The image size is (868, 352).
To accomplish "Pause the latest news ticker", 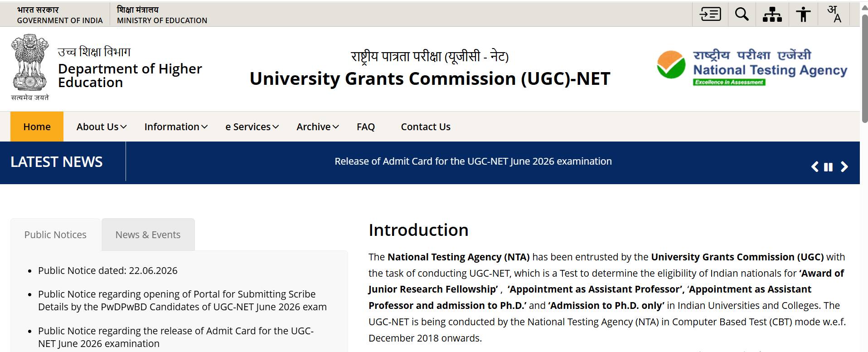I will [828, 167].
